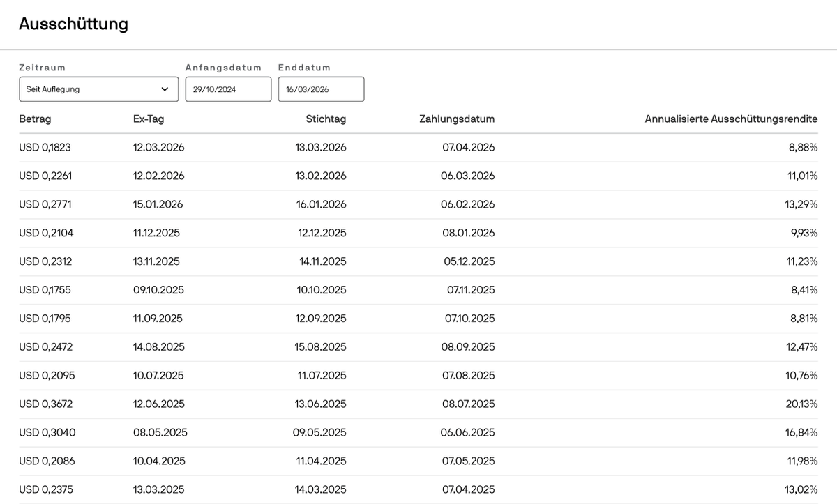Select amount USD 0,1795
Viewport: 837px width, 504px height.
point(45,319)
